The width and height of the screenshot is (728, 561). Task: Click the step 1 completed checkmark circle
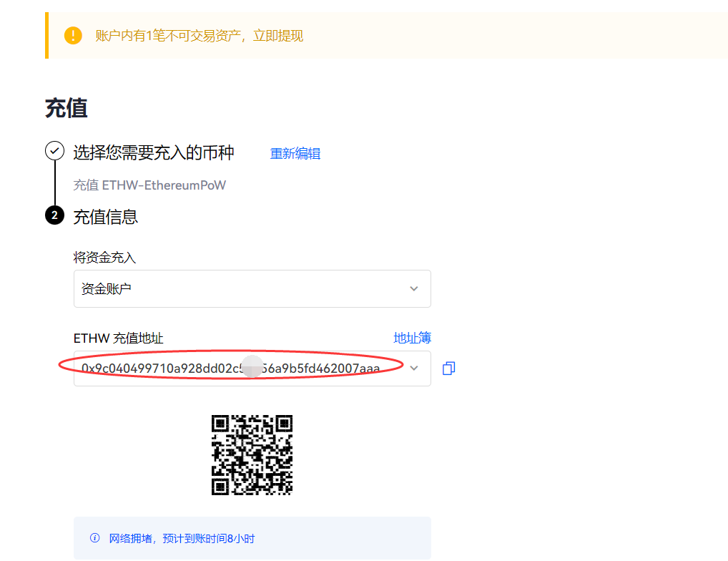[x=54, y=151]
